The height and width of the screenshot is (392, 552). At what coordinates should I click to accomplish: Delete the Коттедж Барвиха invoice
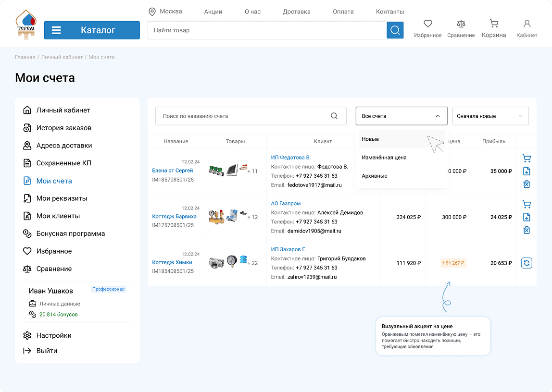(527, 230)
